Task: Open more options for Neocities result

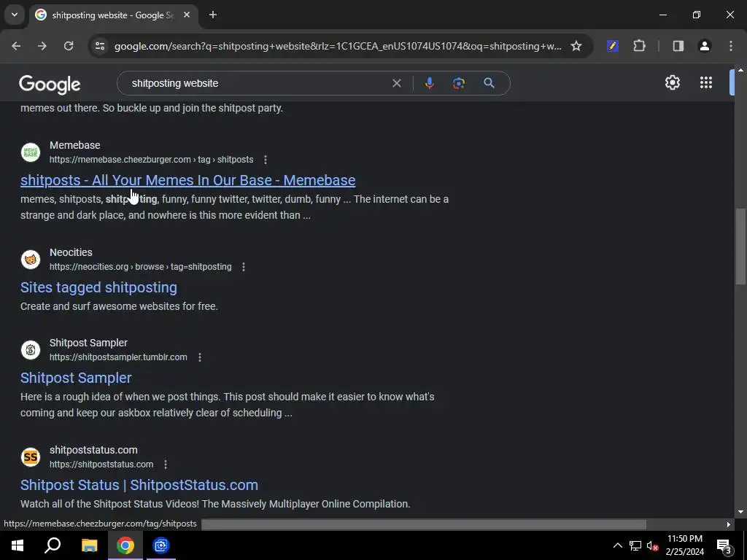Action: coord(244,267)
